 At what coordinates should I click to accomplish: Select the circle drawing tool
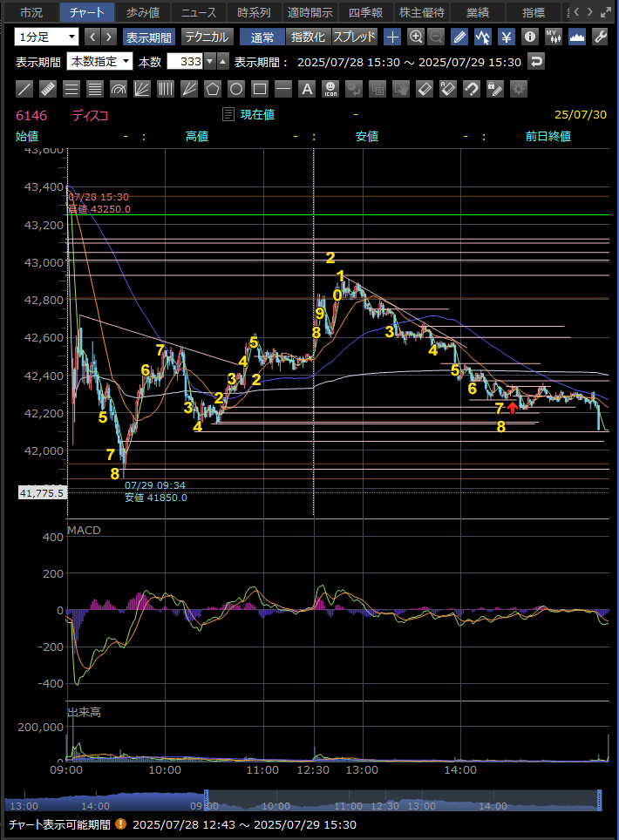pyautogui.click(x=236, y=89)
